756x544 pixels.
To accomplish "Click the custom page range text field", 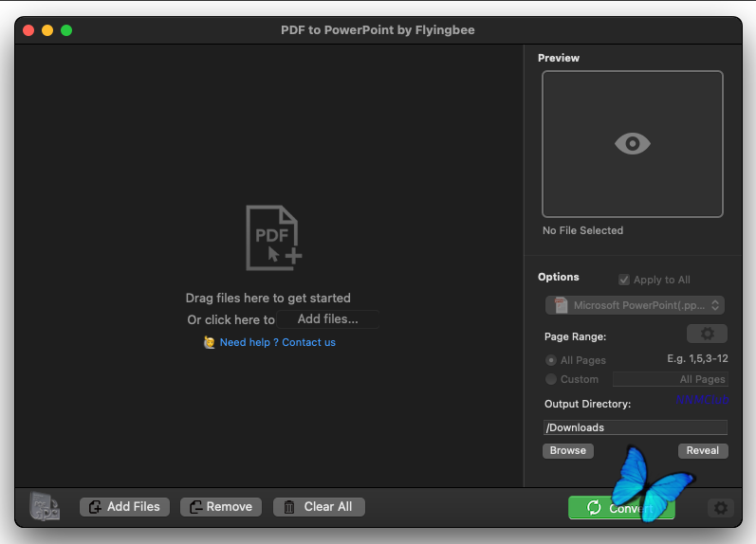I will pyautogui.click(x=671, y=379).
